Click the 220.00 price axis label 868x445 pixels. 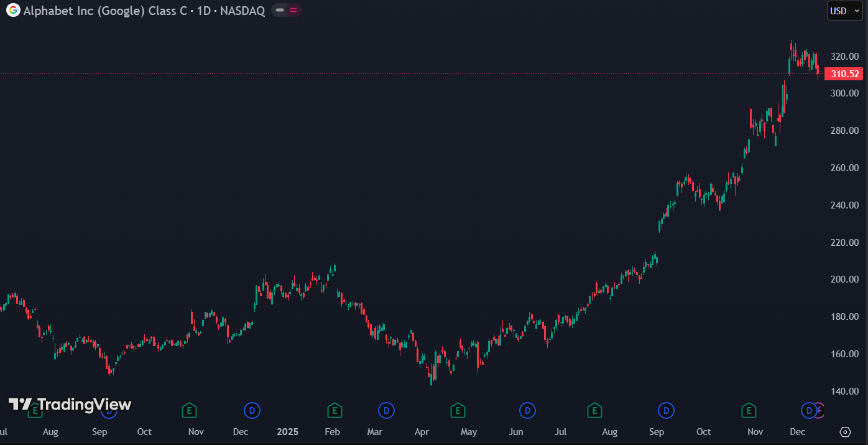click(845, 243)
